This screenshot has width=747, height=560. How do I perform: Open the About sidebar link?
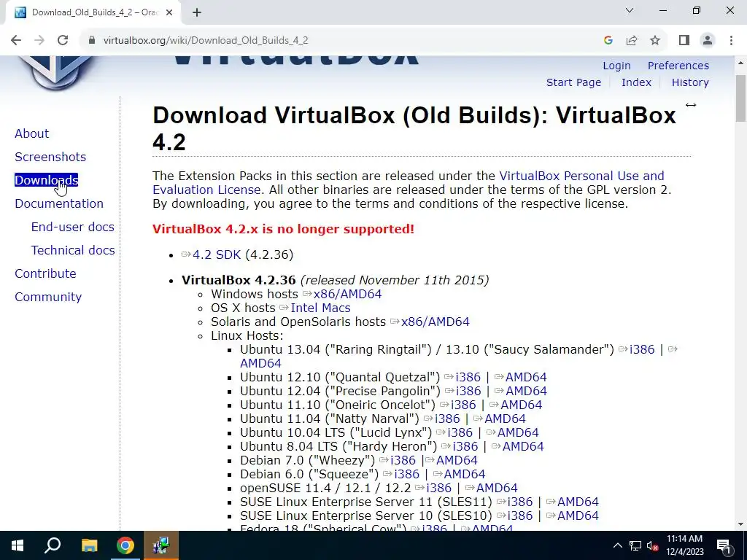pyautogui.click(x=31, y=133)
